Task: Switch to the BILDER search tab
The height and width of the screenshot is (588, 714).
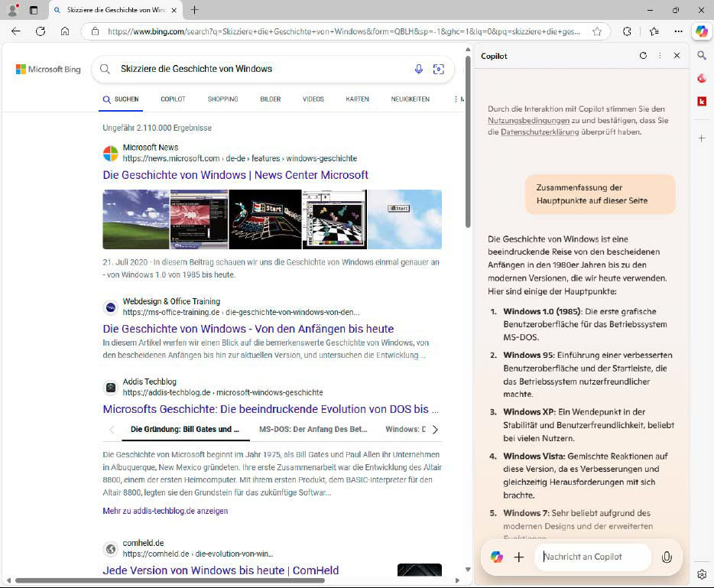Action: (270, 99)
